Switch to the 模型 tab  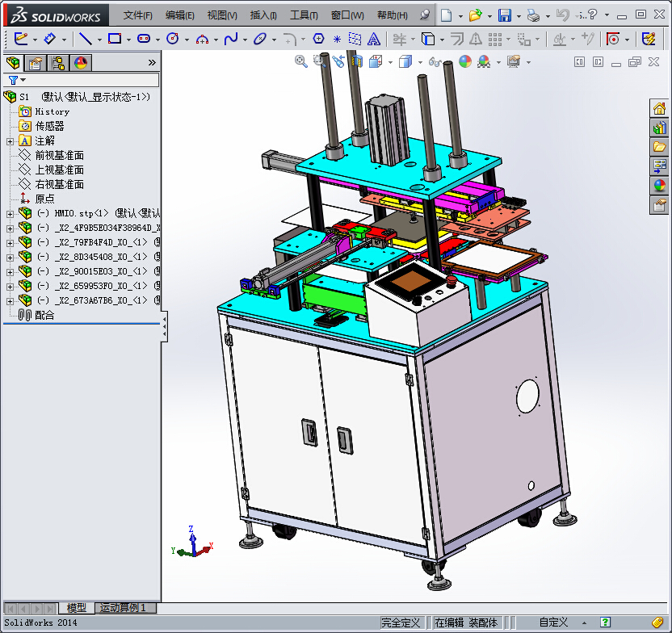click(x=76, y=608)
